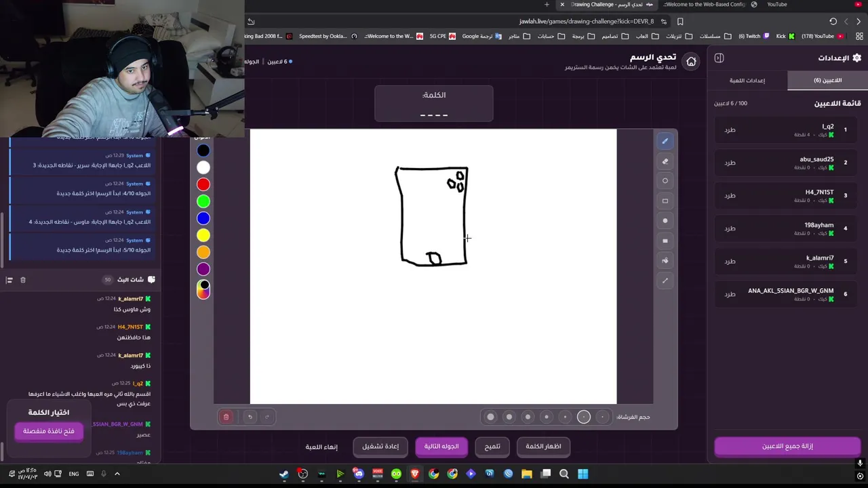Open a new browser tab

point(547,5)
